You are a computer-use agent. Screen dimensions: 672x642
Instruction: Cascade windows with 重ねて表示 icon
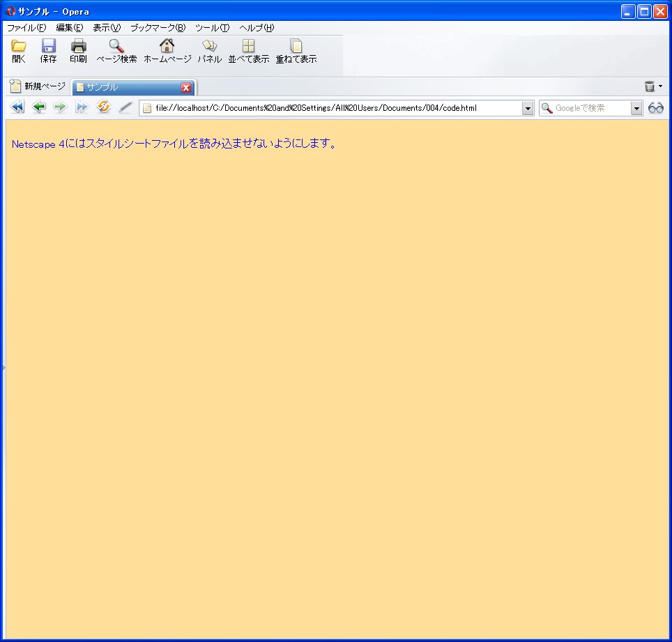pos(296,46)
